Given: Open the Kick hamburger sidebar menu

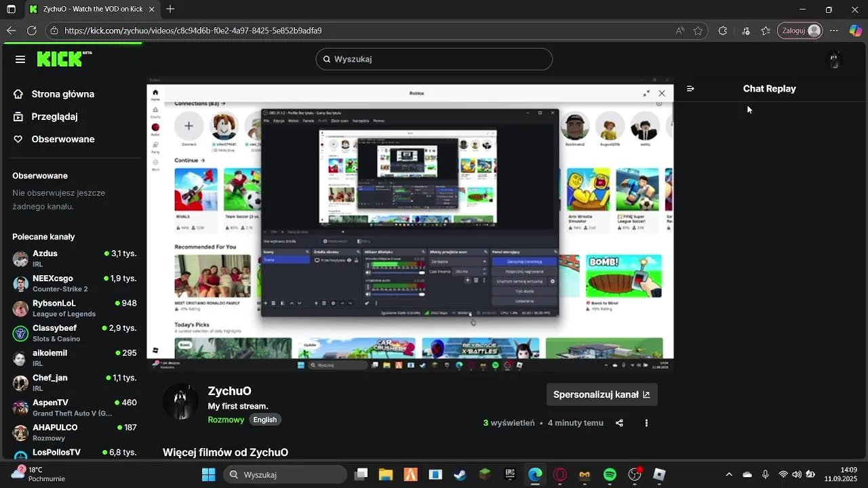Looking at the screenshot, I should (x=20, y=59).
